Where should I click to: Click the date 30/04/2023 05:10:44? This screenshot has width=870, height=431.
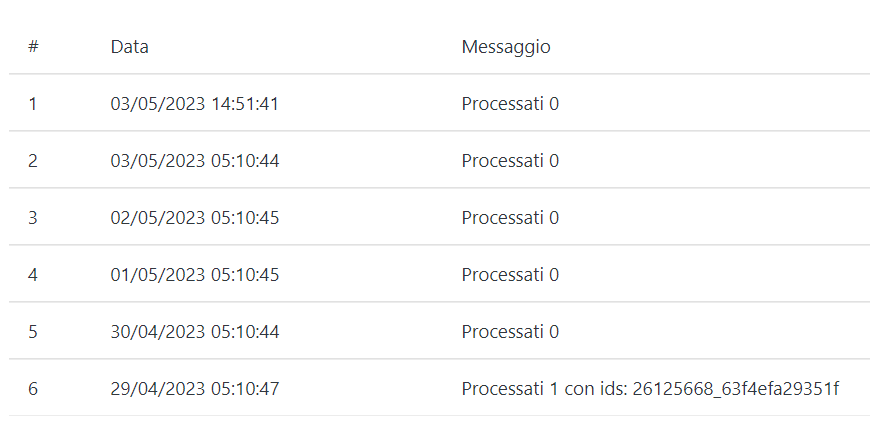(194, 331)
